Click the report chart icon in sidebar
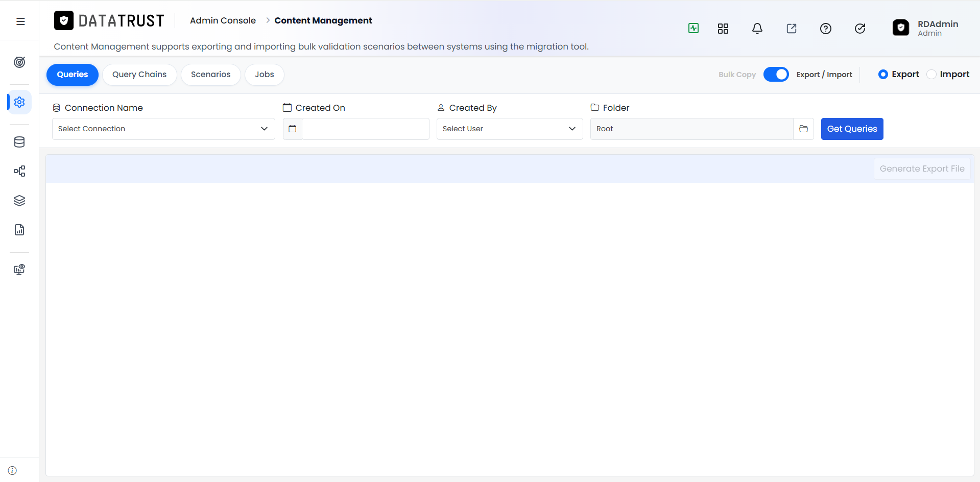 [19, 230]
